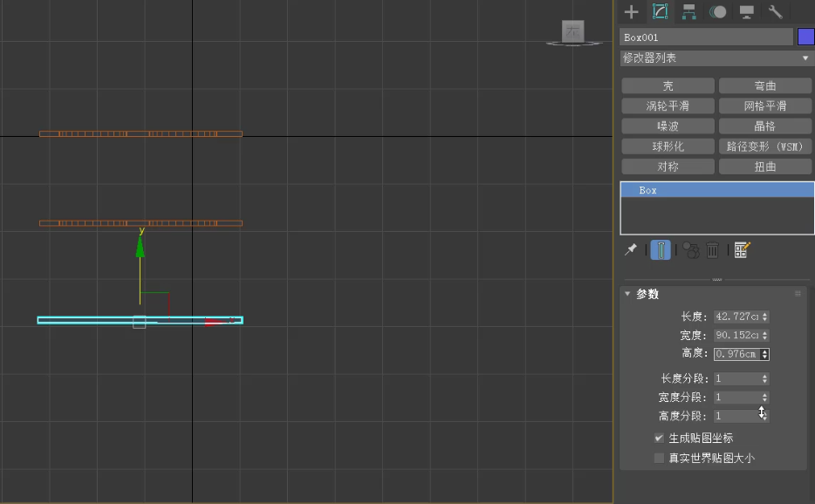Click the 长度 spinner arrows

[765, 317]
